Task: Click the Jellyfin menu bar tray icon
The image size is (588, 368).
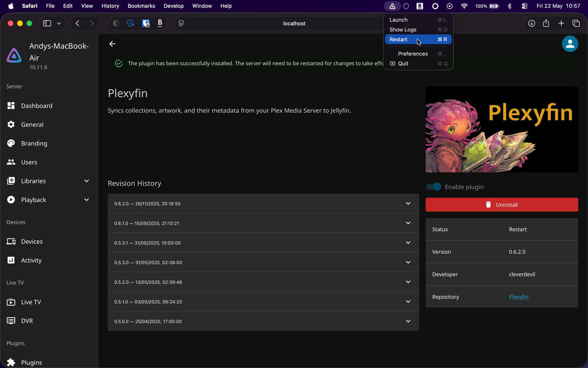Action: tap(392, 6)
